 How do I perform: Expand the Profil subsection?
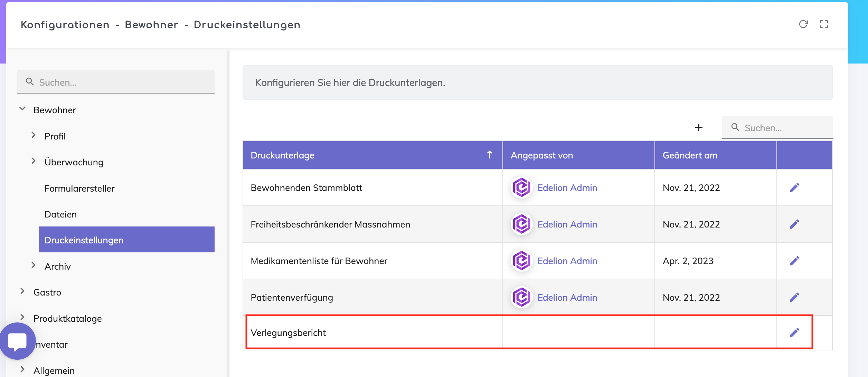tap(34, 135)
